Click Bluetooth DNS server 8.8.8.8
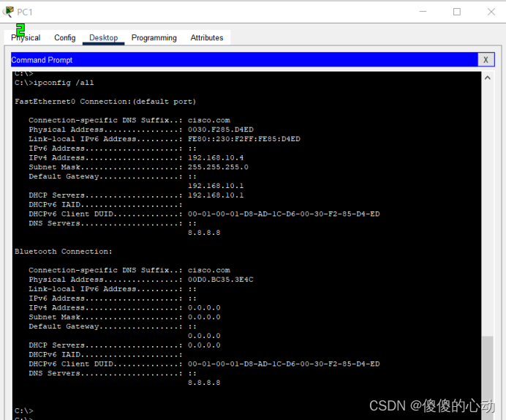 [x=204, y=383]
